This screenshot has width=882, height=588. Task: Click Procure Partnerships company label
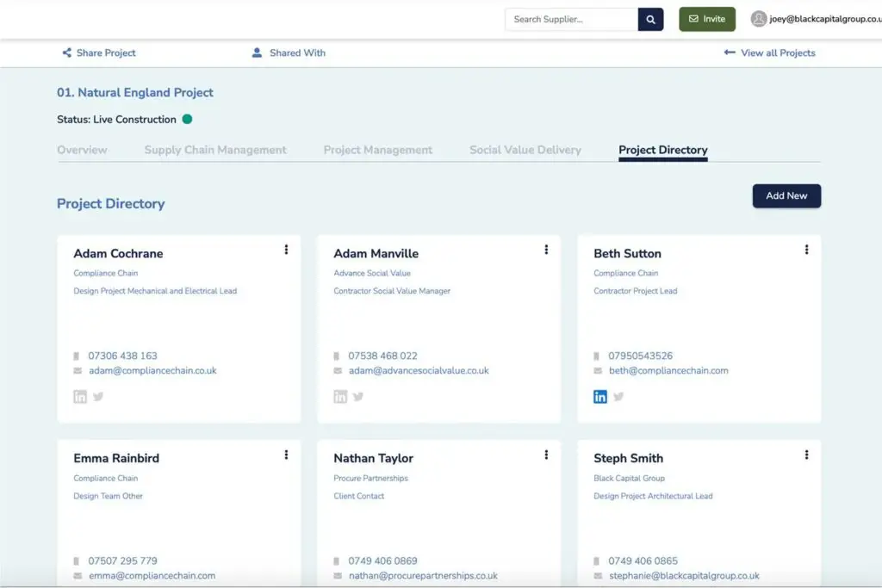(x=370, y=479)
